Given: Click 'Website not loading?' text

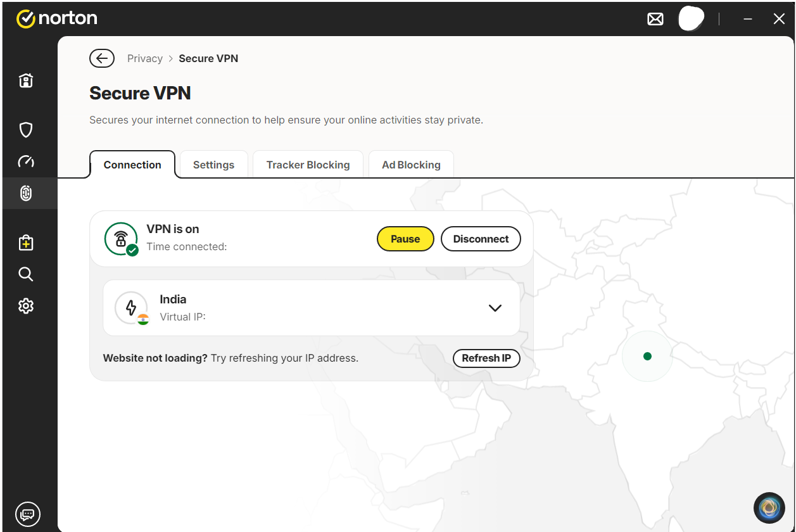Looking at the screenshot, I should (x=155, y=358).
